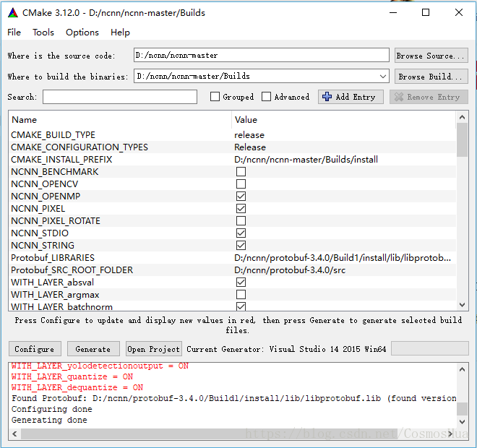Toggle the NCNN_OPENMP checkbox
This screenshot has height=448, width=477.
(x=241, y=196)
